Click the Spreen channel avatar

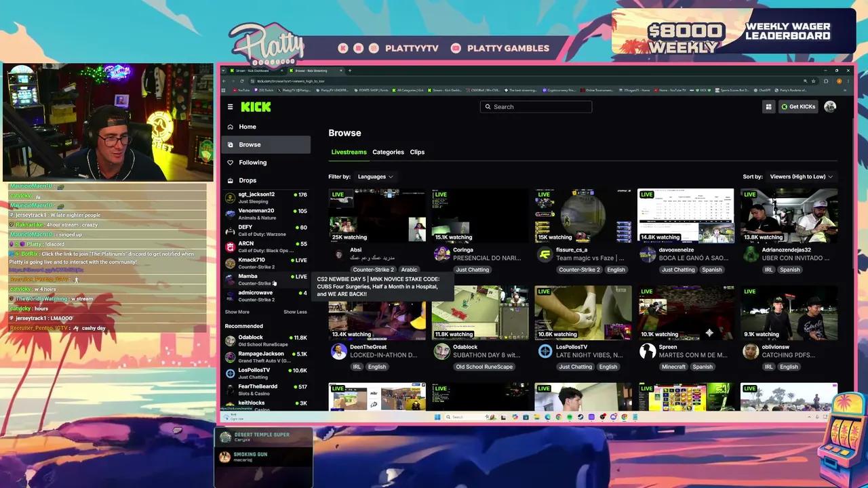(x=648, y=351)
